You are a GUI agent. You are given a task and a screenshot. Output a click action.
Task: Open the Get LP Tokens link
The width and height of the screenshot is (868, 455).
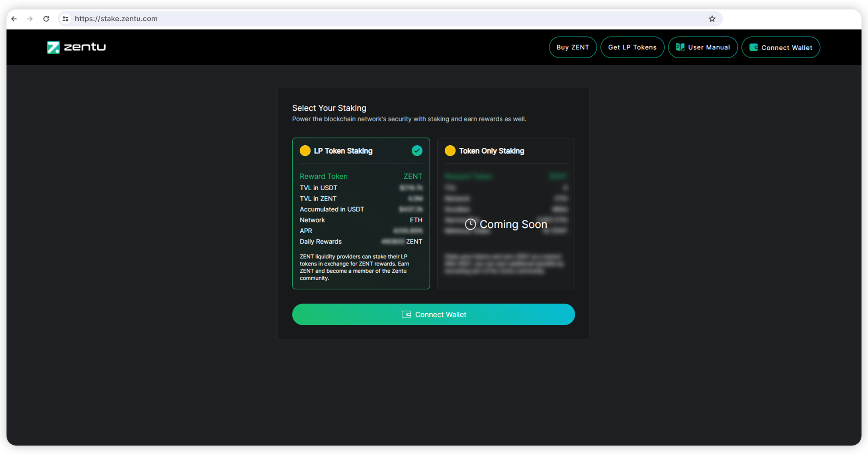(x=632, y=47)
